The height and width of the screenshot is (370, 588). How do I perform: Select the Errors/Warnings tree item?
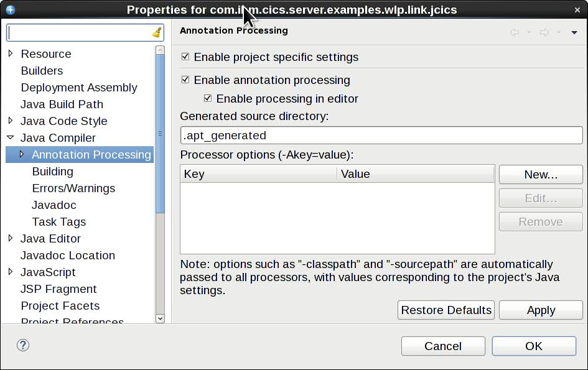point(74,188)
